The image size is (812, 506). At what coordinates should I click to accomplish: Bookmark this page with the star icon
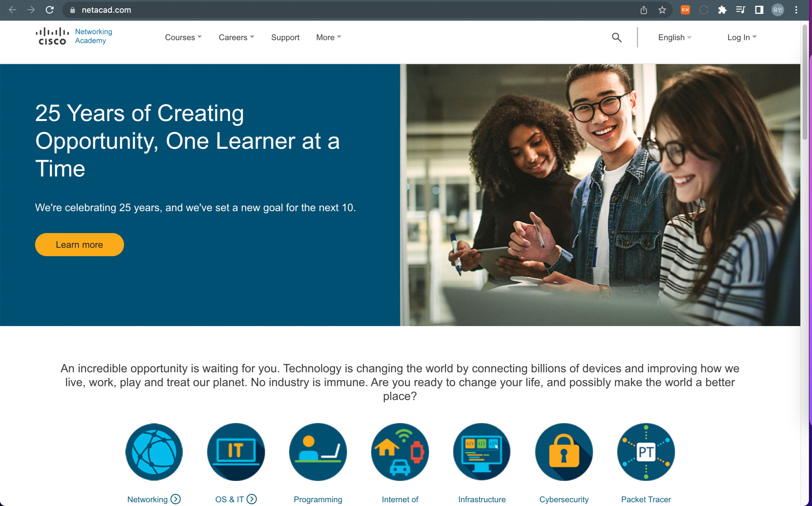(x=662, y=10)
